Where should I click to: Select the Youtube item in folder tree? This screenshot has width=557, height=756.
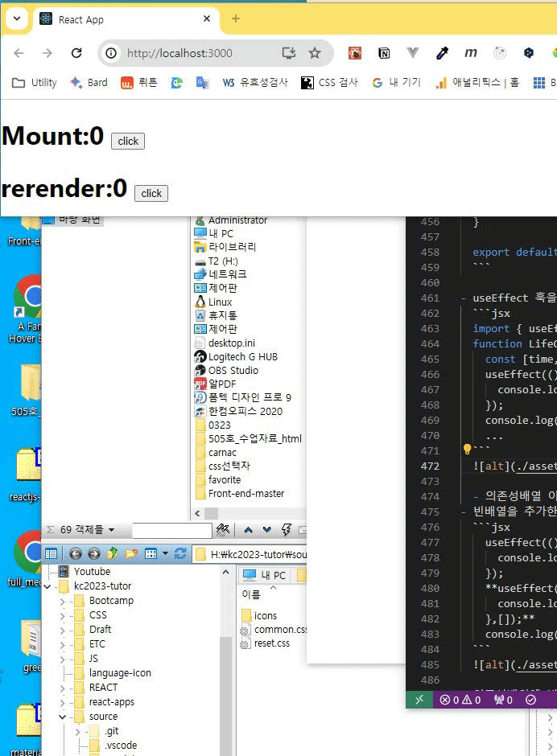(85, 571)
